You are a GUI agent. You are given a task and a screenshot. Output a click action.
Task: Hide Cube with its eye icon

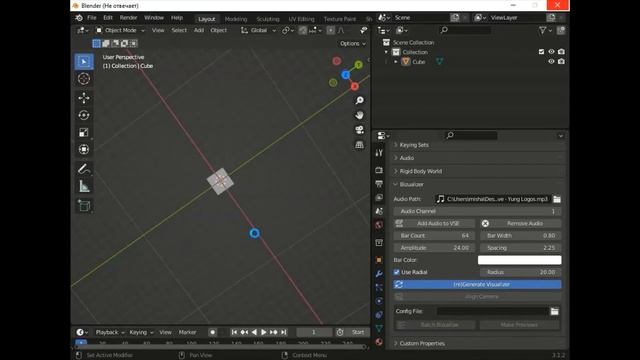551,62
